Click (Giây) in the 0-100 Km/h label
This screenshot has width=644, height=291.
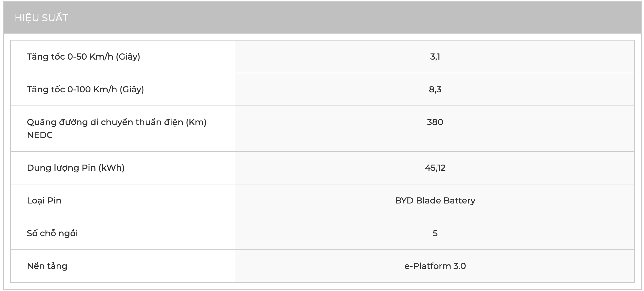point(131,89)
